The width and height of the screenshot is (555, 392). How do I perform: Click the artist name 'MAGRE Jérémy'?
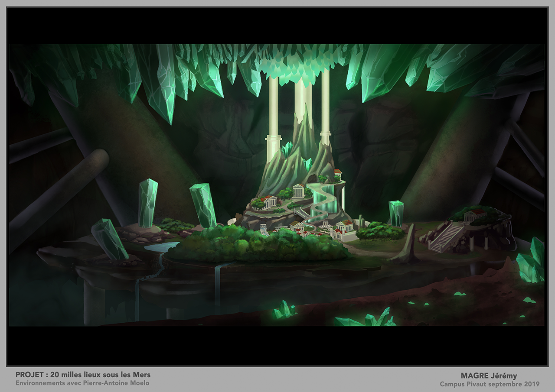click(489, 376)
